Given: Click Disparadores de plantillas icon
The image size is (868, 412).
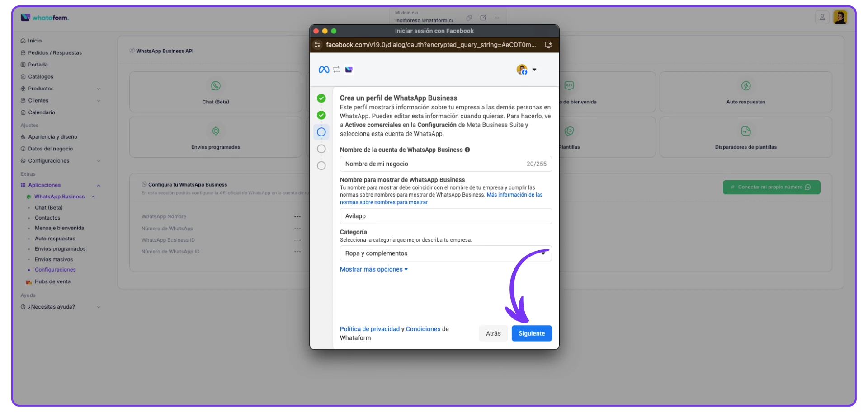Looking at the screenshot, I should pos(745,131).
